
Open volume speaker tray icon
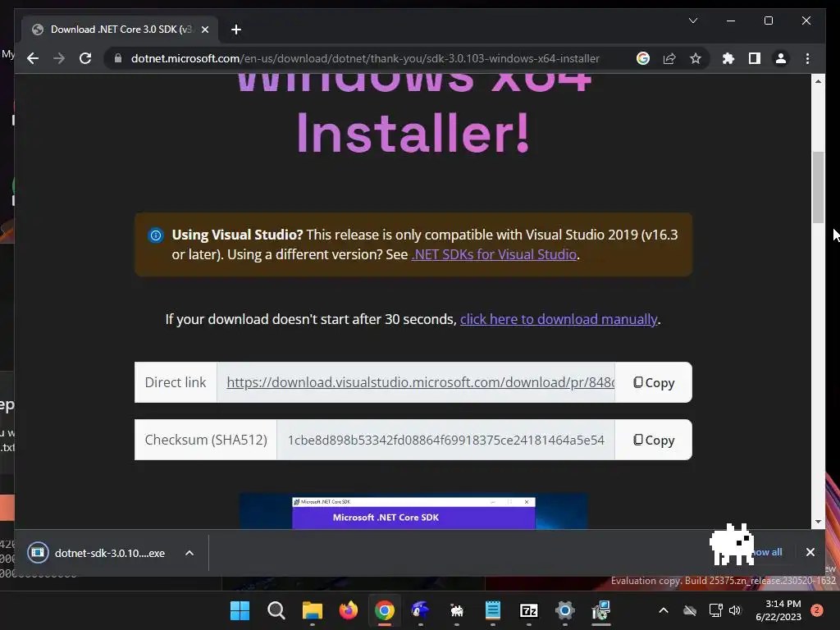735,610
